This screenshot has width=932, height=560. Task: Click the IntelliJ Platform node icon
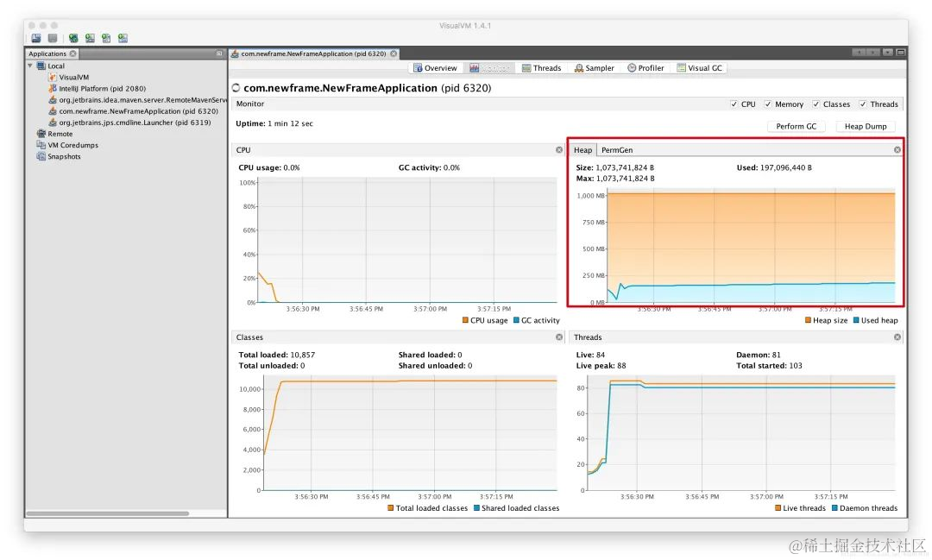click(53, 89)
